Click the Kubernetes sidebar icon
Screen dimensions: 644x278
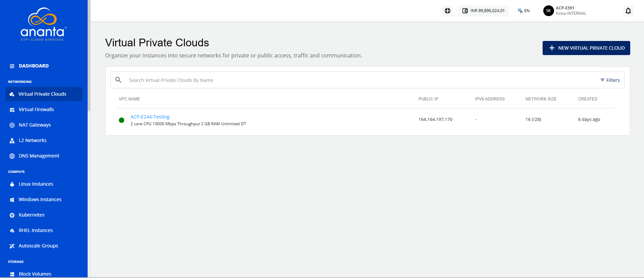(12, 215)
